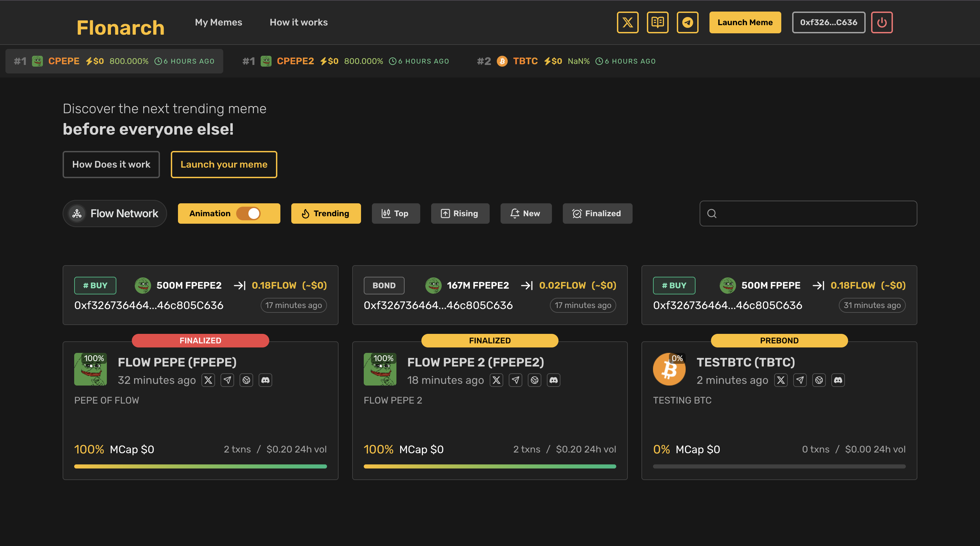The height and width of the screenshot is (546, 980).
Task: Open the X icon on the TESTBTC card
Action: 781,380
